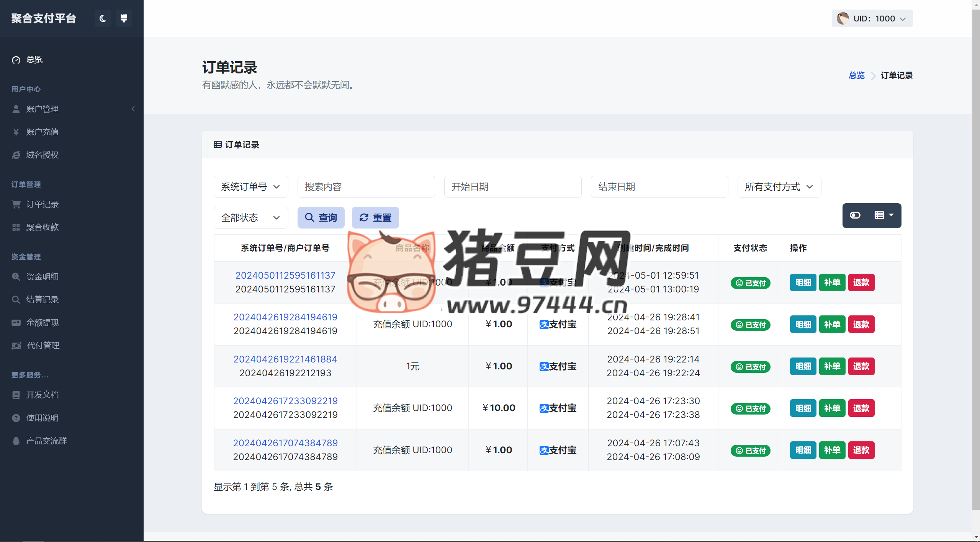Click the magnifier icon beside 结算记录
Image resolution: width=980 pixels, height=542 pixels.
(16, 300)
